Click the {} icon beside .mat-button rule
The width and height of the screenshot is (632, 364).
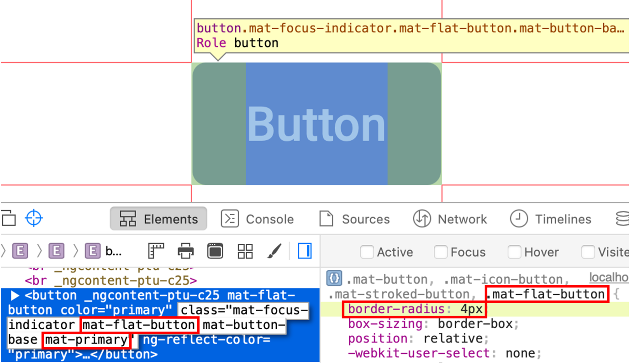pyautogui.click(x=334, y=278)
